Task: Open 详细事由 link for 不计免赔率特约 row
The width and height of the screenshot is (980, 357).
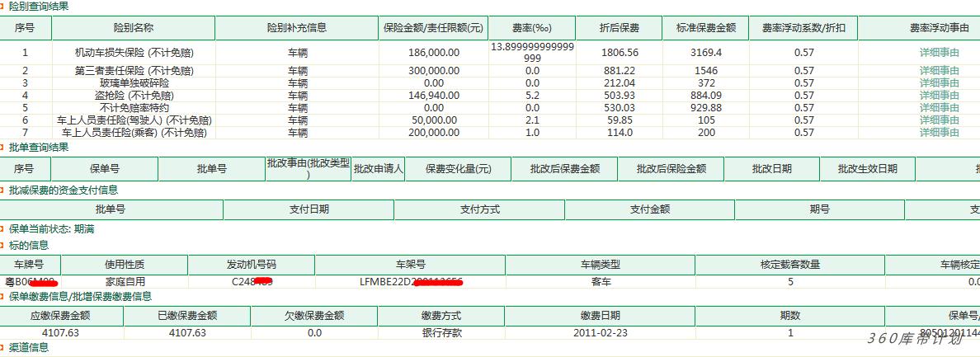Action: point(939,108)
